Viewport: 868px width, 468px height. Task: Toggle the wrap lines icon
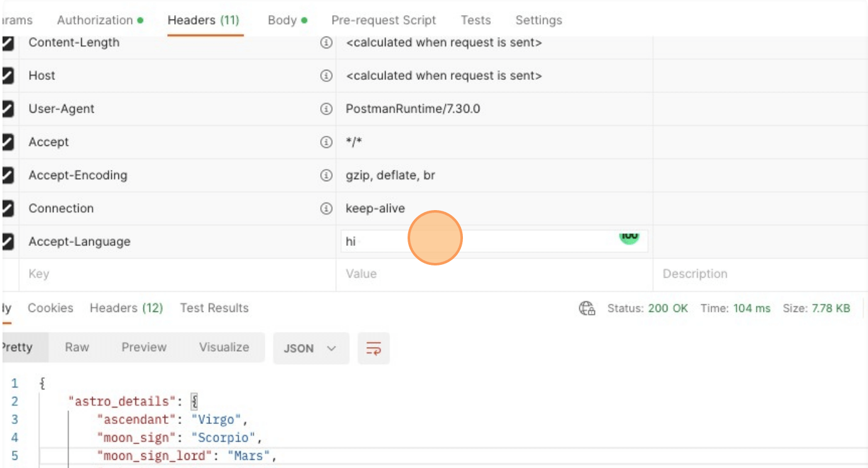pos(374,348)
